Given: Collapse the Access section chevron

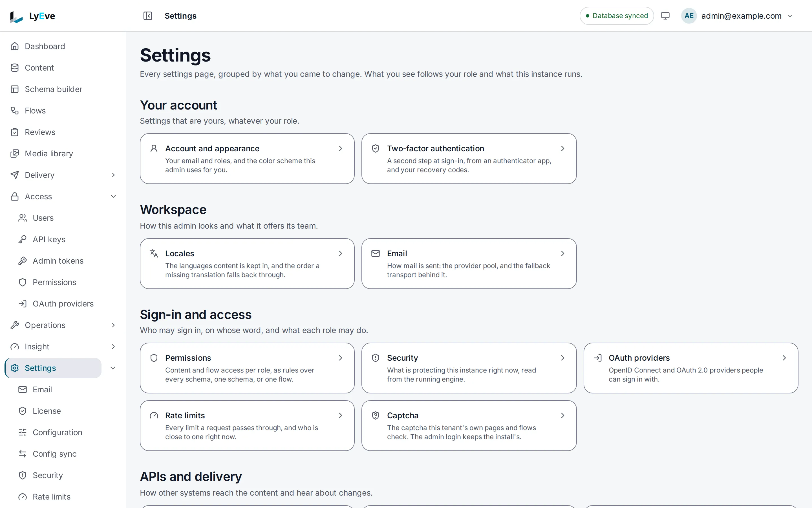Looking at the screenshot, I should pyautogui.click(x=113, y=196).
